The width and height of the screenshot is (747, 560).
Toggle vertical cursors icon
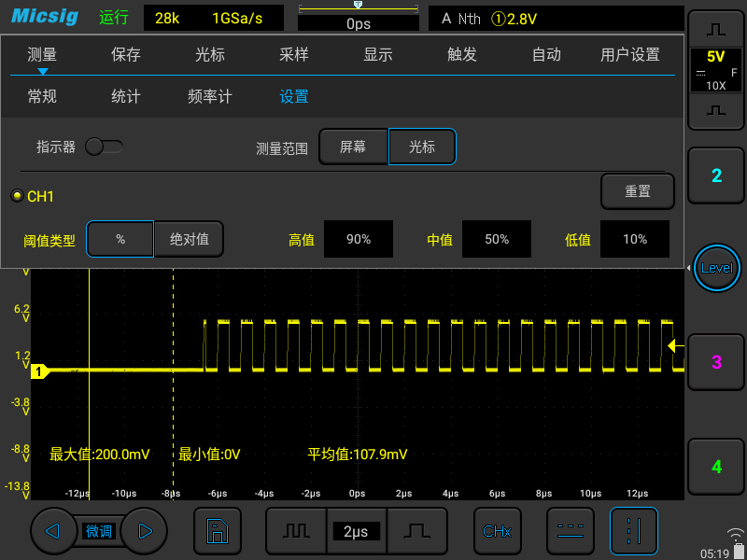[x=634, y=531]
